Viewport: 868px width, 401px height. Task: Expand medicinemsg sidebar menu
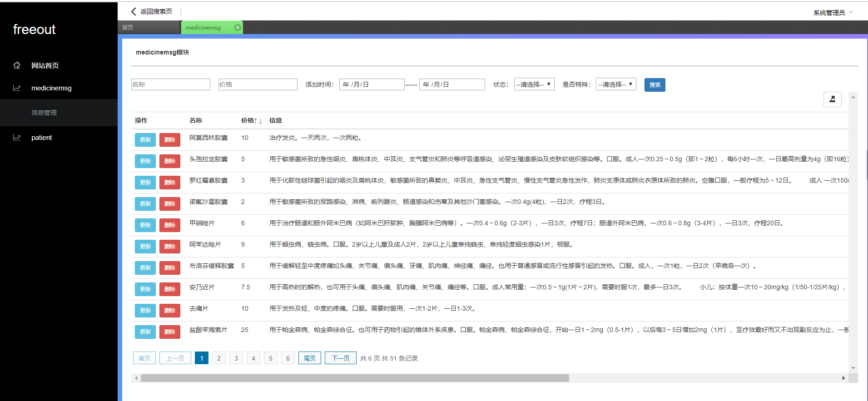point(51,88)
